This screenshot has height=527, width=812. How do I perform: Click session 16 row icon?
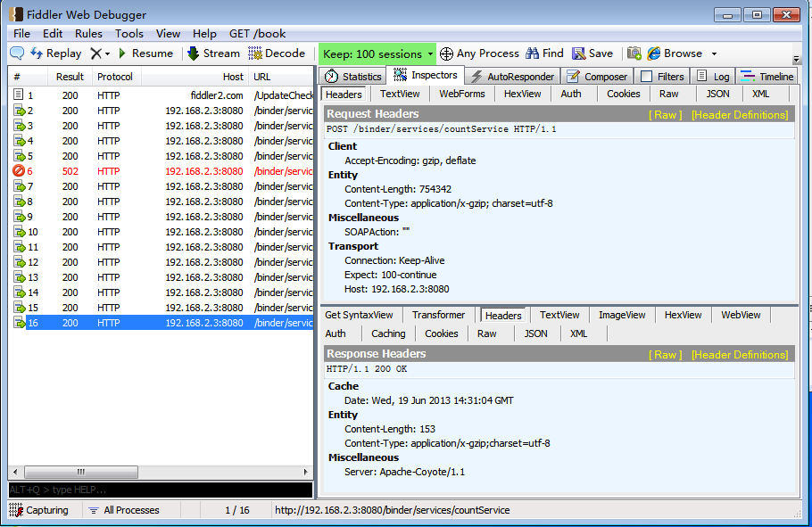point(19,323)
